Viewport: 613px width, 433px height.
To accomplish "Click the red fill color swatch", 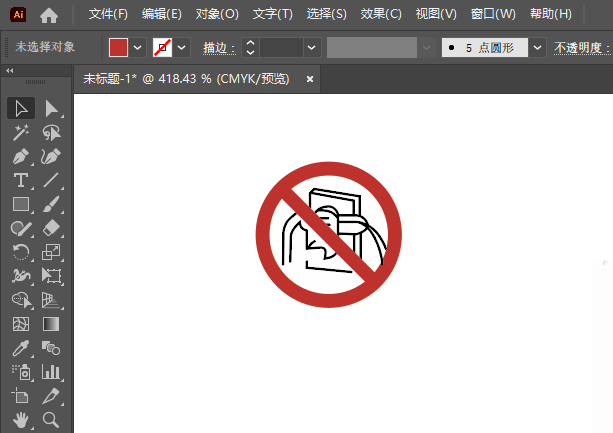I will [118, 48].
